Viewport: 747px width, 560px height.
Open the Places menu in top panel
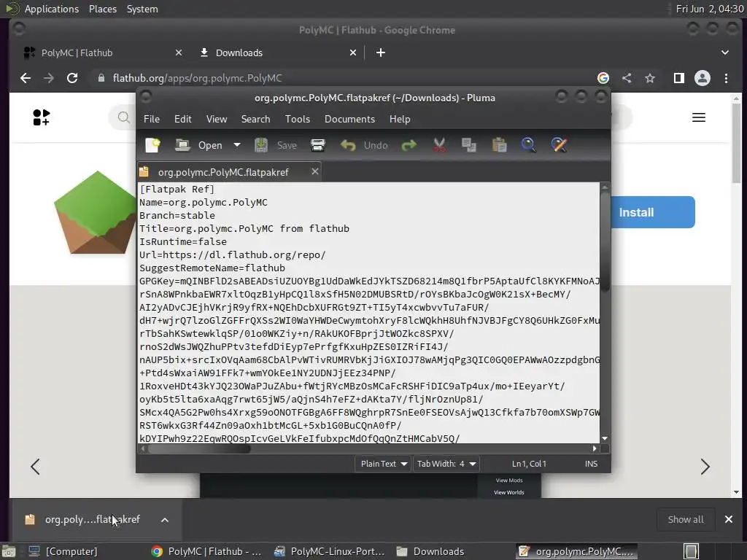point(102,9)
